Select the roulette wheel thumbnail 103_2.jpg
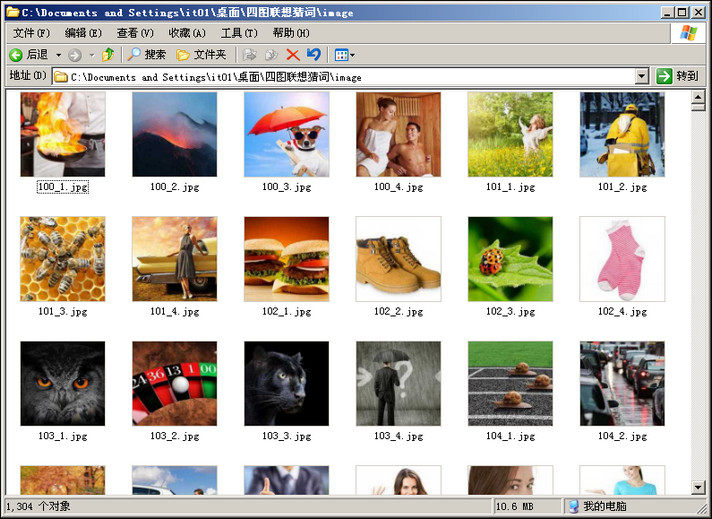 click(x=174, y=383)
